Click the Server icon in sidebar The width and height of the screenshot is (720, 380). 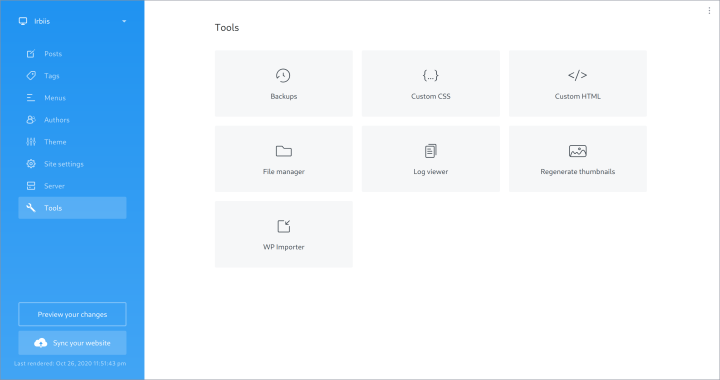pos(31,186)
